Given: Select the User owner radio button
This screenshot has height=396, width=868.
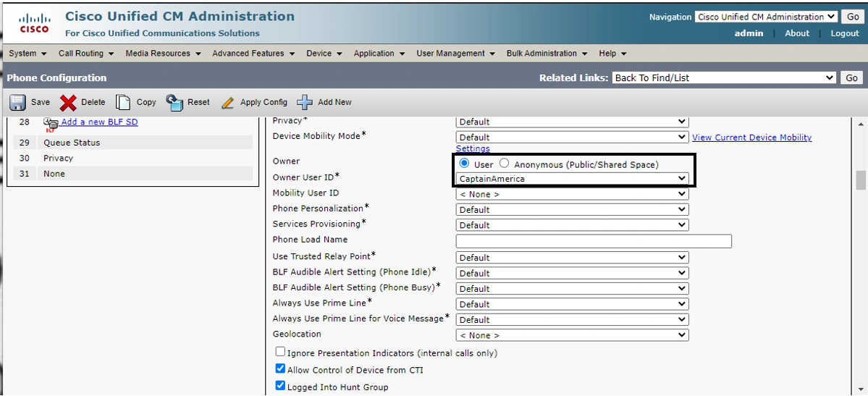Looking at the screenshot, I should point(465,164).
